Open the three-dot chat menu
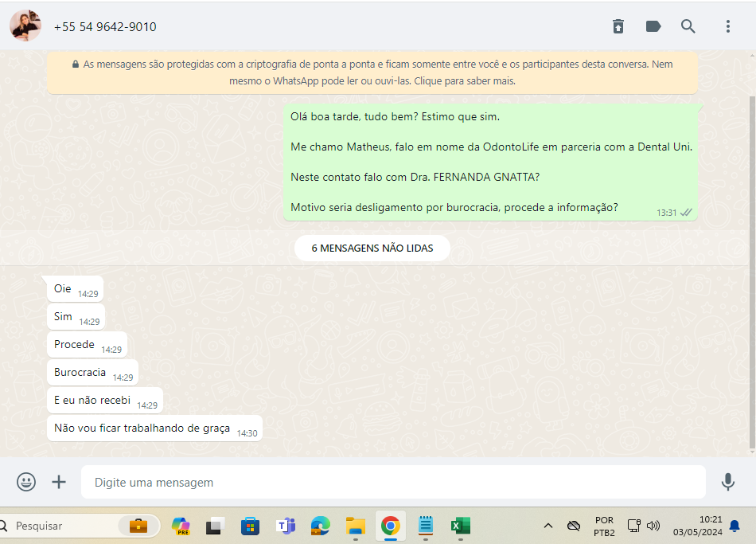The image size is (756, 544). (x=728, y=26)
